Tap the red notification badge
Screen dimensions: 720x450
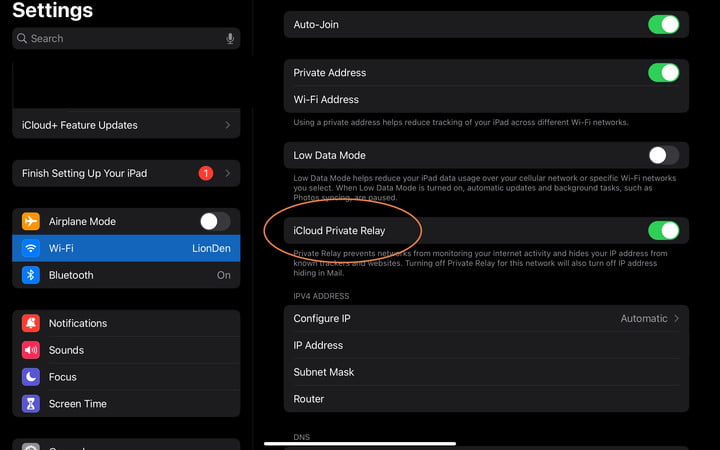click(x=206, y=173)
